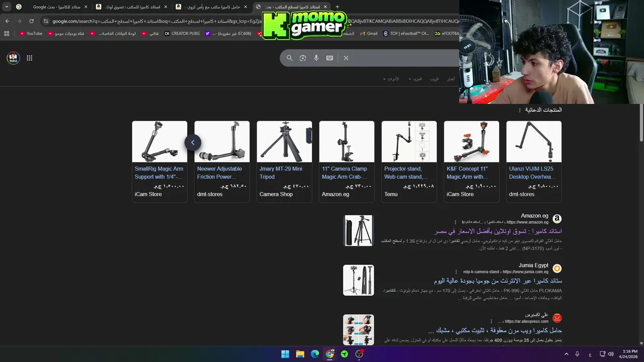Expand the المزيد more dropdown
Image resolution: width=644 pixels, height=362 pixels.
click(416, 79)
